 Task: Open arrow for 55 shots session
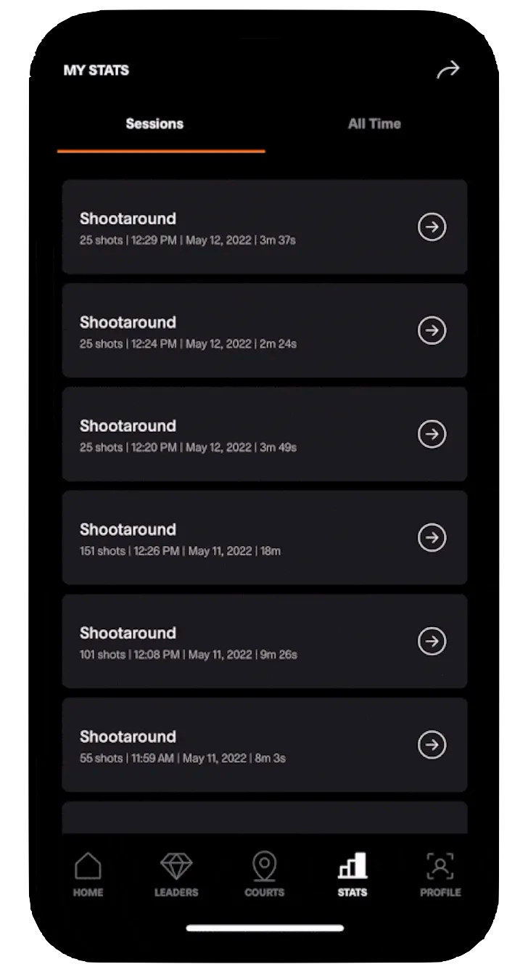click(x=432, y=745)
